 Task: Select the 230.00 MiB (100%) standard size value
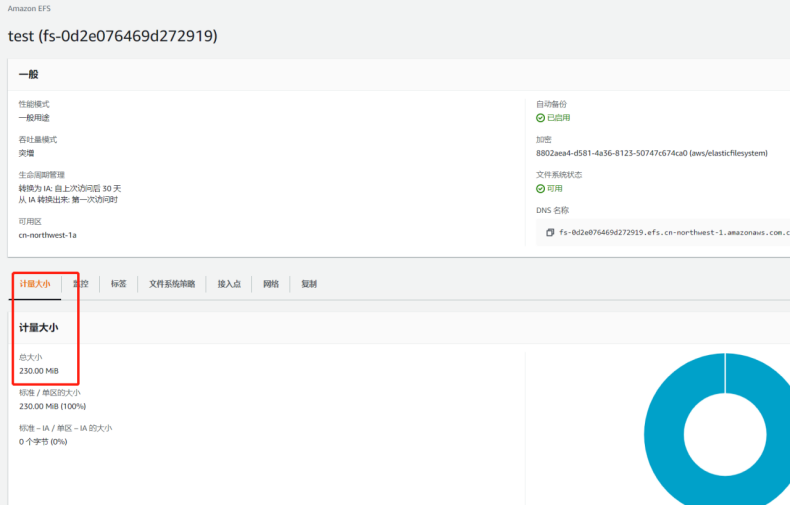(x=52, y=406)
